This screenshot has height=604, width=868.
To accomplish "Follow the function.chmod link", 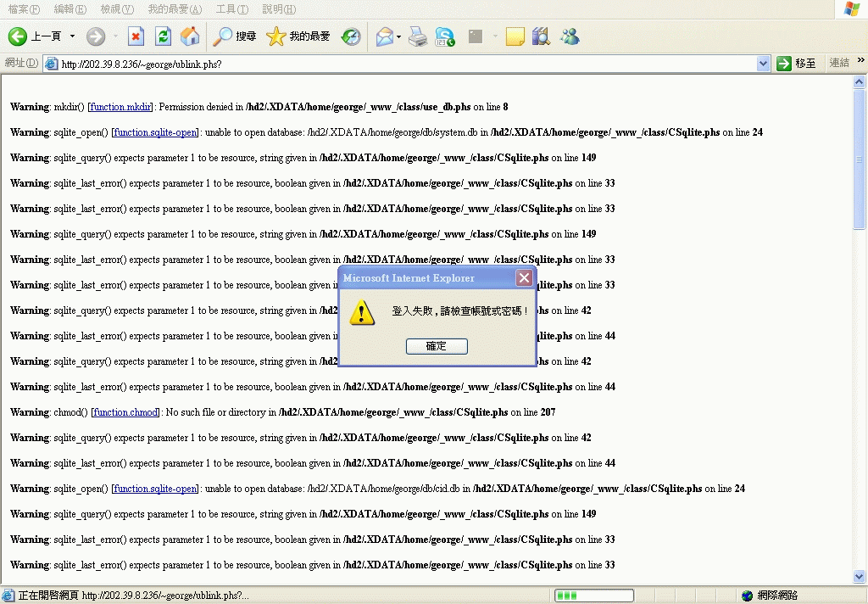I will click(x=125, y=412).
